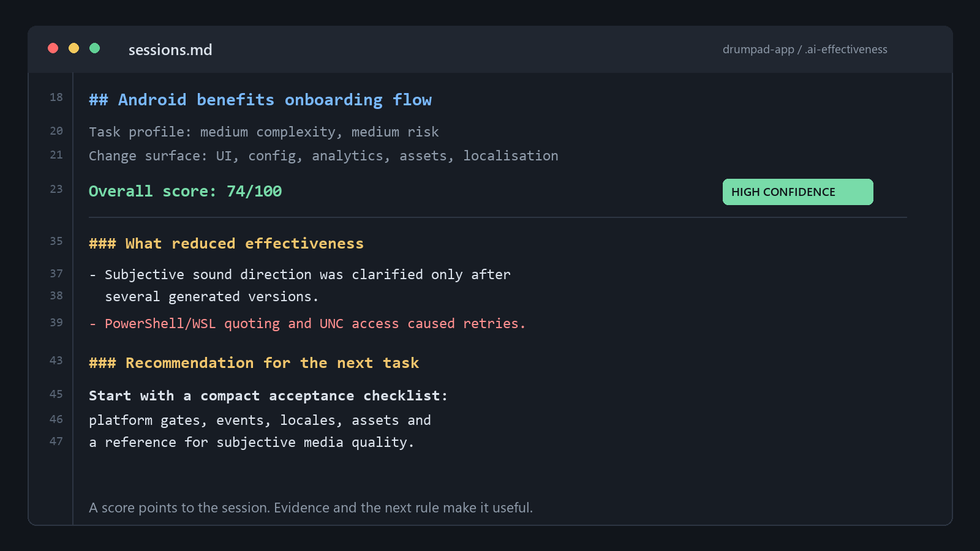
Task: Click line number 43 in gutter
Action: (56, 361)
